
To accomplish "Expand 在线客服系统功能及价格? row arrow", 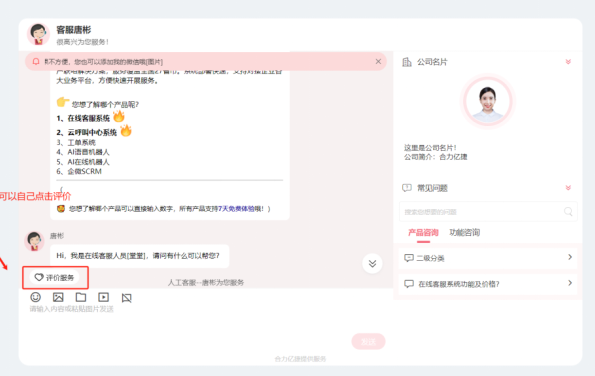I will [570, 283].
